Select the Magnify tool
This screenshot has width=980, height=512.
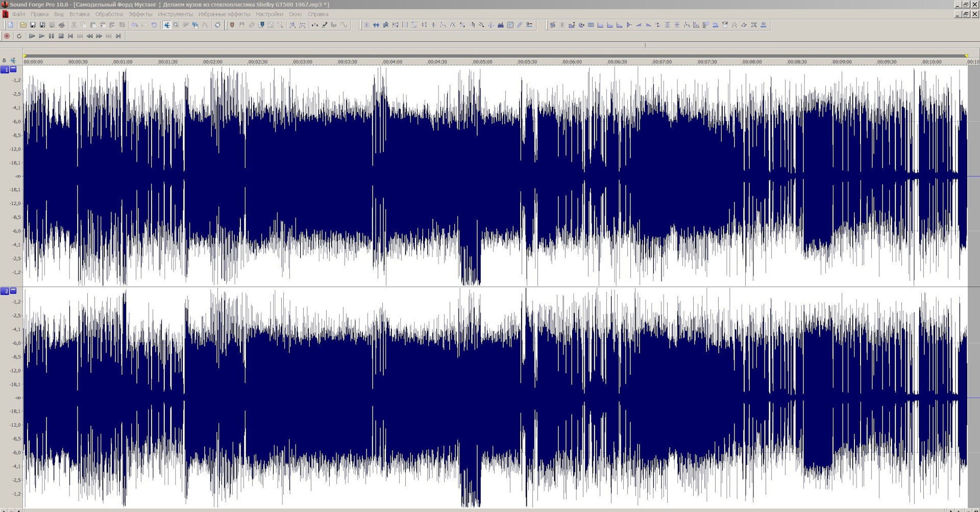point(176,25)
